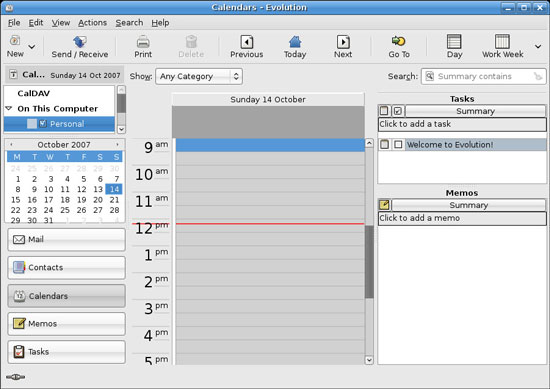Select October 14 in mini calendar

click(114, 189)
